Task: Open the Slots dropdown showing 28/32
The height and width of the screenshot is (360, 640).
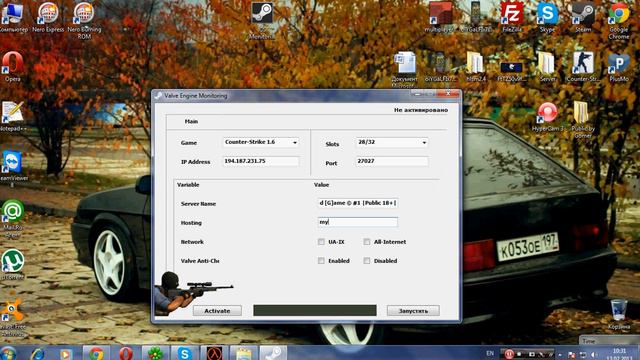Action: pyautogui.click(x=392, y=142)
